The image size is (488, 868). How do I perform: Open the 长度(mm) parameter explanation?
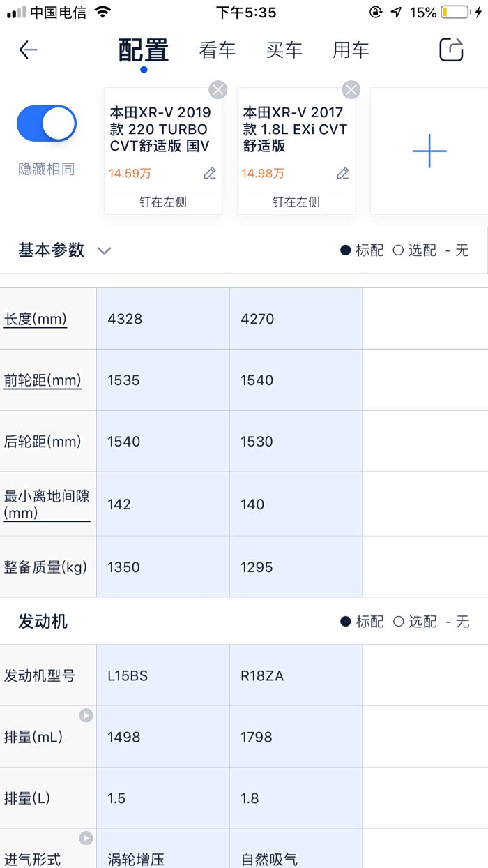(x=36, y=319)
